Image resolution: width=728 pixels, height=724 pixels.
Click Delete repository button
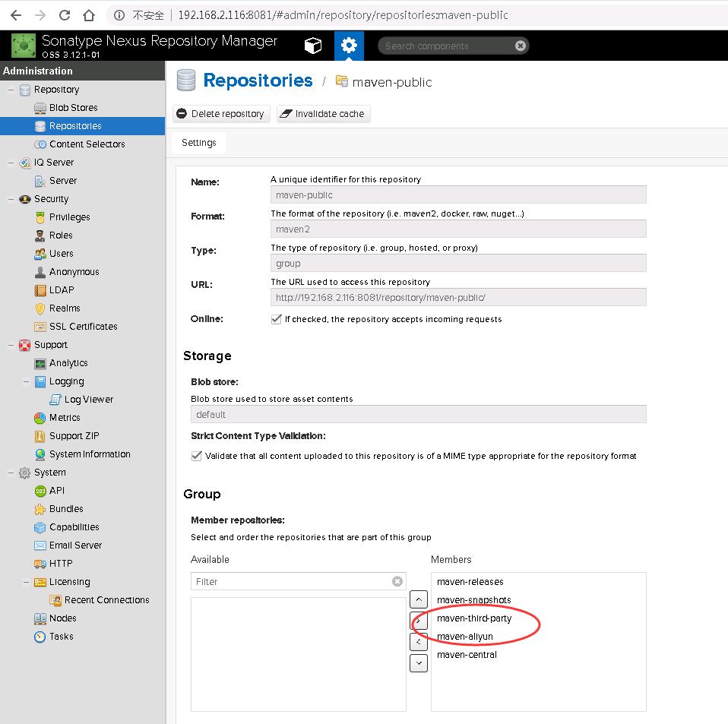[x=221, y=114]
